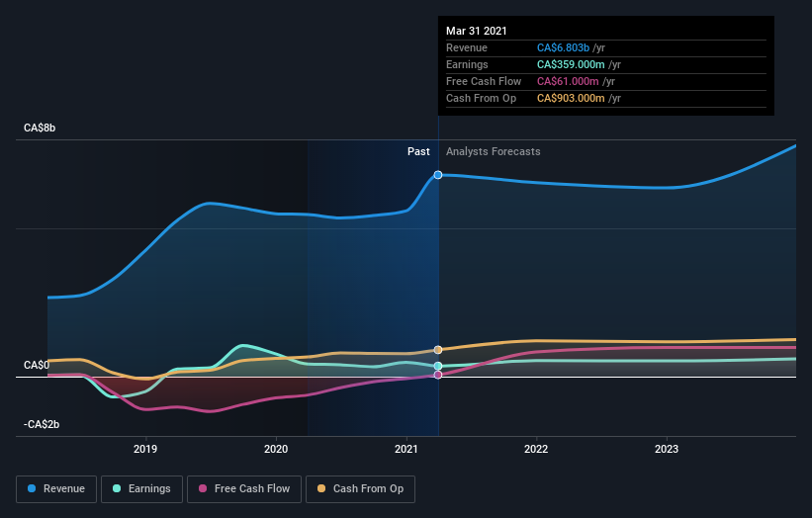Click the Free Cash Flow label in tooltip
Viewport: 812px width, 518px height.
484,81
